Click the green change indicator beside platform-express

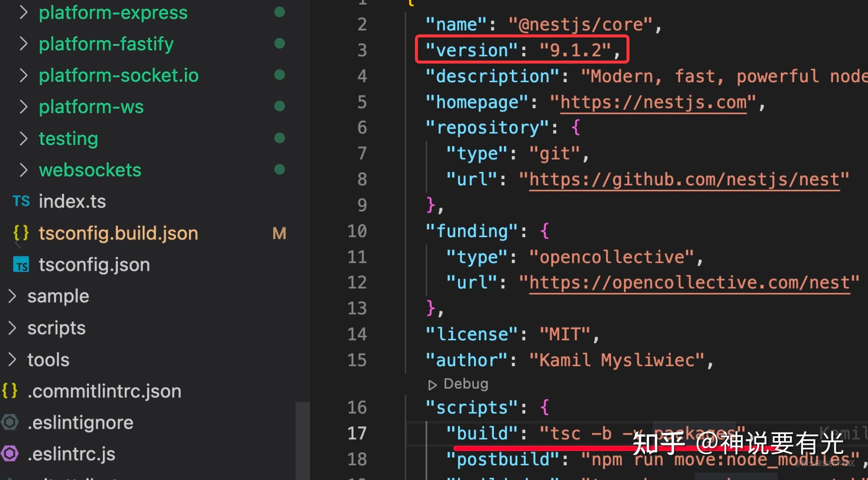tap(279, 12)
